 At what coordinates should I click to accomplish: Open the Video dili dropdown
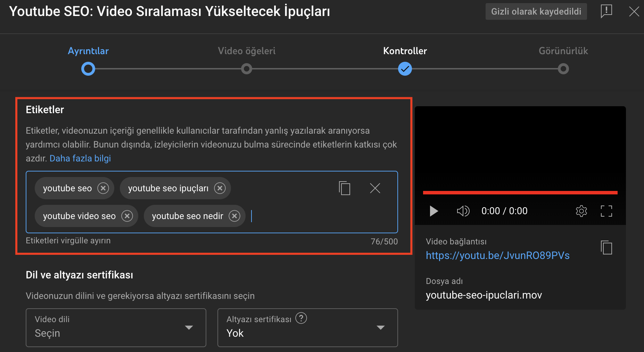point(116,328)
